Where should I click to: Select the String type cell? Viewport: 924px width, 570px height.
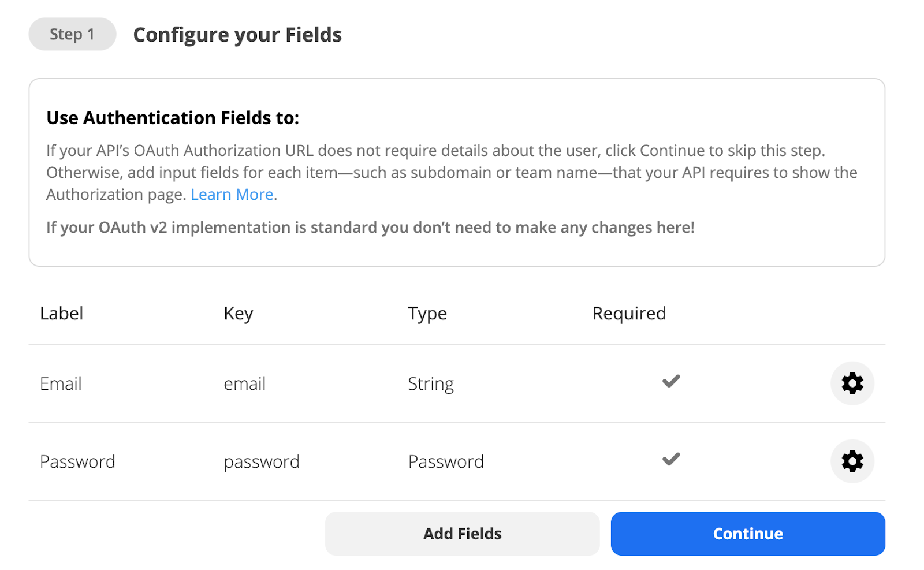(x=431, y=384)
